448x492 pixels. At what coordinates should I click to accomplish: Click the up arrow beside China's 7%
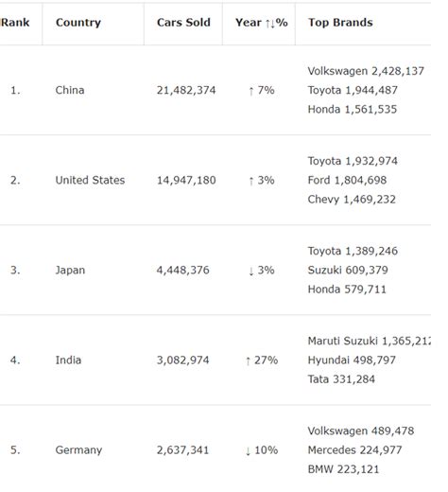(251, 91)
